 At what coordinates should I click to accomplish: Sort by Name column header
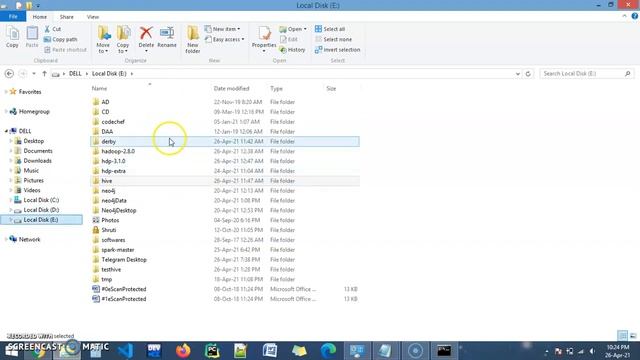(x=99, y=89)
